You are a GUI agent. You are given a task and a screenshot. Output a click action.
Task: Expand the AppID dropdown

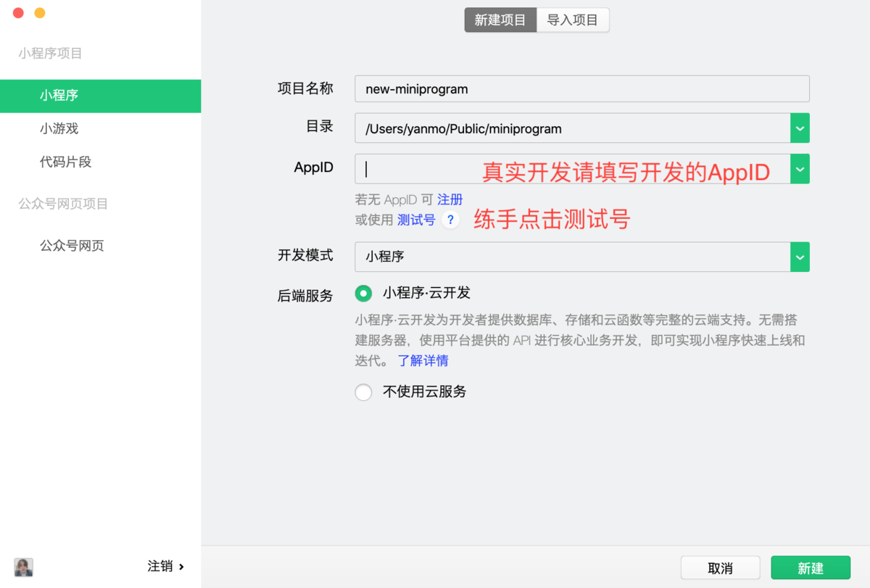[800, 168]
